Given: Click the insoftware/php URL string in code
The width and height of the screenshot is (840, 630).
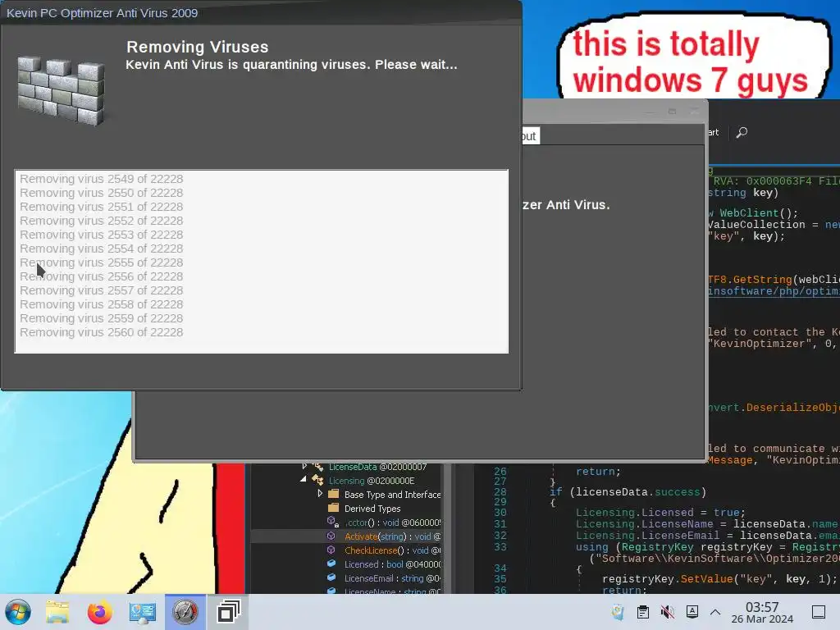Looking at the screenshot, I should point(774,291).
